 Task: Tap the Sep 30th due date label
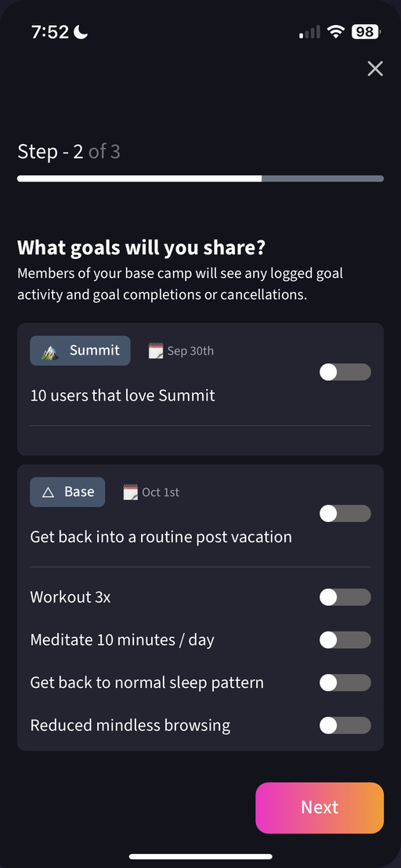click(190, 351)
